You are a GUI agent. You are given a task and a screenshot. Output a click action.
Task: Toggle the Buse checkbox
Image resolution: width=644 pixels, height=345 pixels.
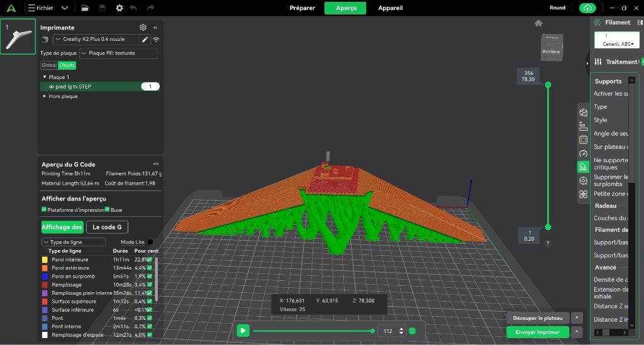107,209
